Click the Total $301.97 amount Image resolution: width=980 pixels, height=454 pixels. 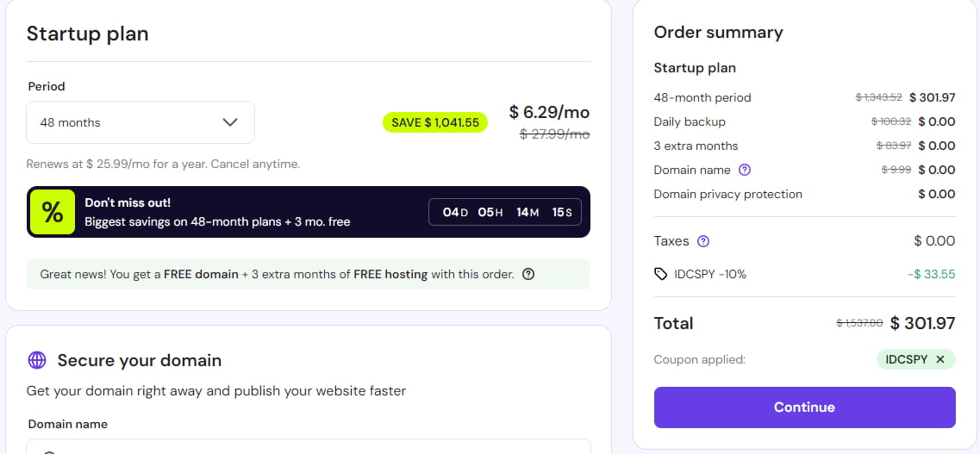[x=922, y=323]
